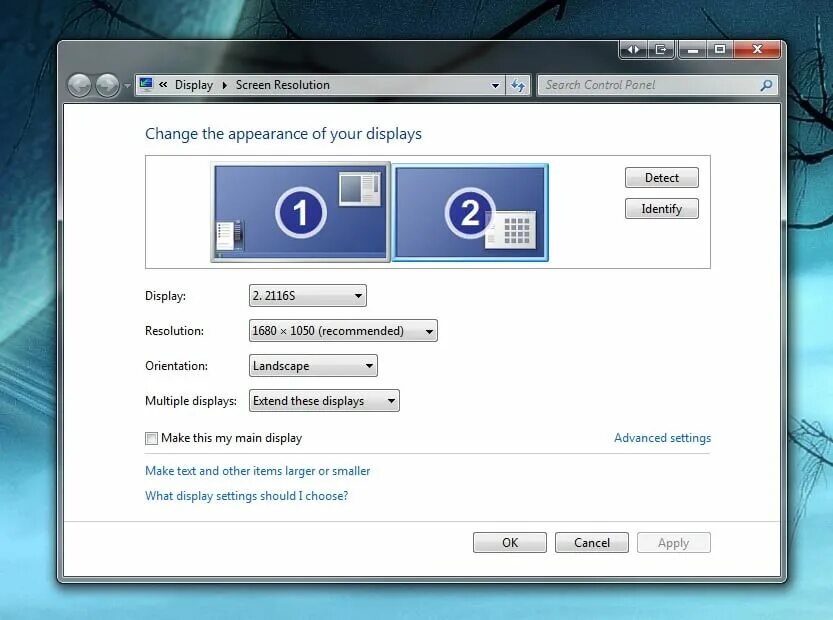This screenshot has height=620, width=833.
Task: Open the Resolution 1680 × 1050 dropdown
Action: click(x=343, y=330)
